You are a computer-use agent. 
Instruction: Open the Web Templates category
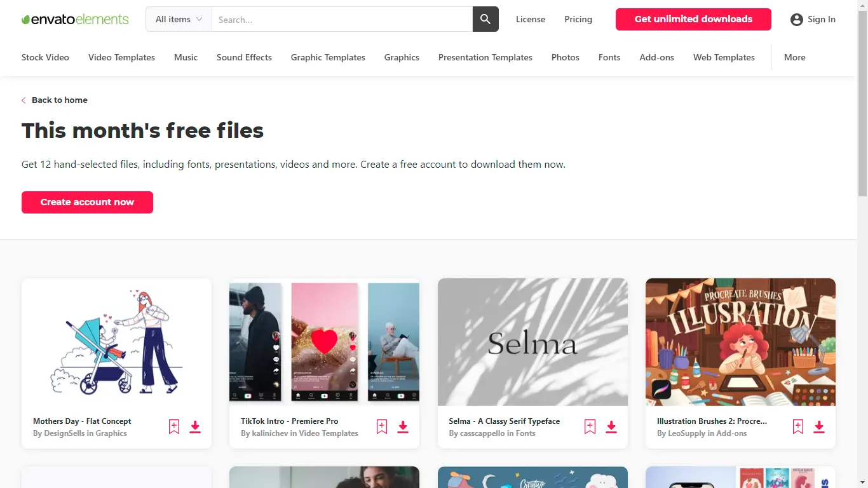coord(724,57)
